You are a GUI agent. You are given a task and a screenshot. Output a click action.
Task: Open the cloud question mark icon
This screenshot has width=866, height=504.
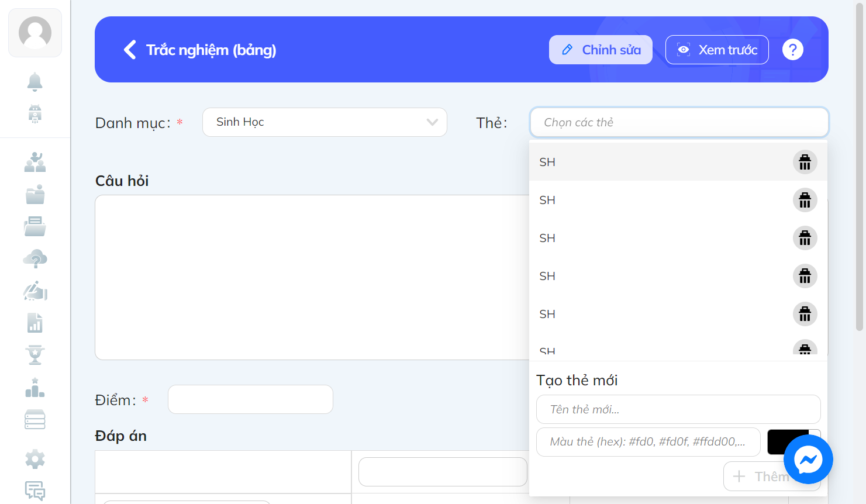35,258
